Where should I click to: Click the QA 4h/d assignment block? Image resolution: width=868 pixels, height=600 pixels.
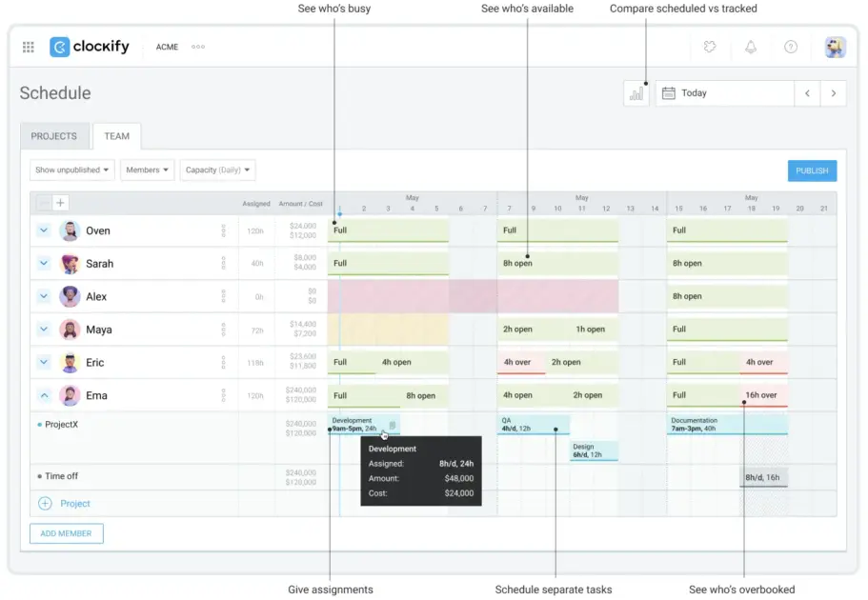(x=533, y=425)
